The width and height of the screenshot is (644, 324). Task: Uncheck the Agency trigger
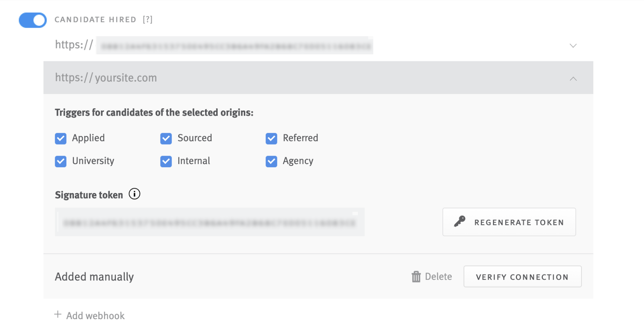click(272, 161)
